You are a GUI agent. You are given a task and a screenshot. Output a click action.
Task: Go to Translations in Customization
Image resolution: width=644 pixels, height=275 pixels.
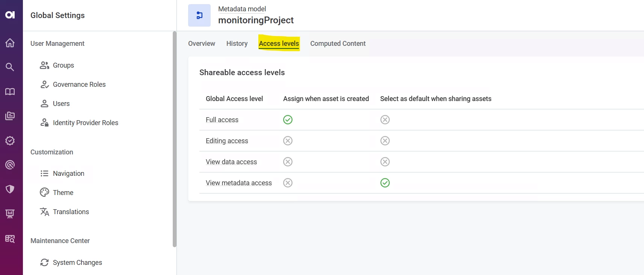(71, 212)
